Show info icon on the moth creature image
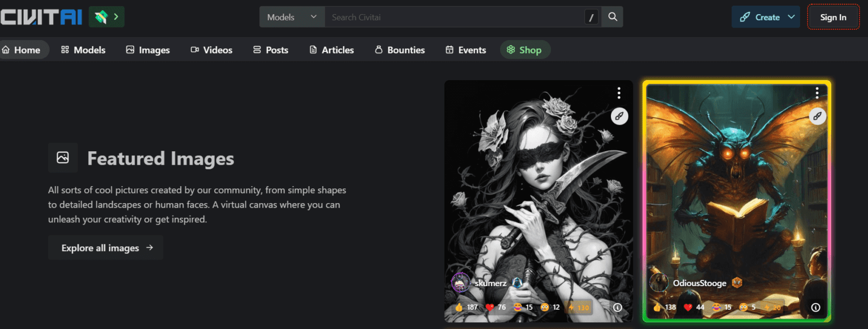868x329 pixels. tap(815, 308)
